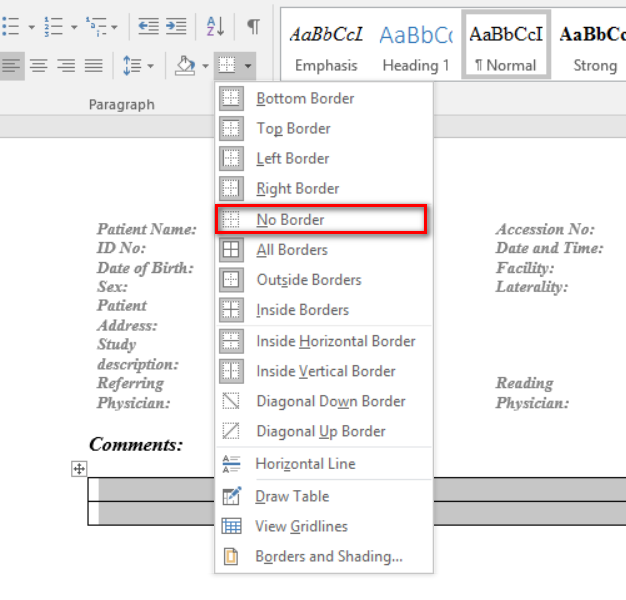Screen dimensions: 626x600
Task: Toggle View Gridlines option
Action: (301, 526)
